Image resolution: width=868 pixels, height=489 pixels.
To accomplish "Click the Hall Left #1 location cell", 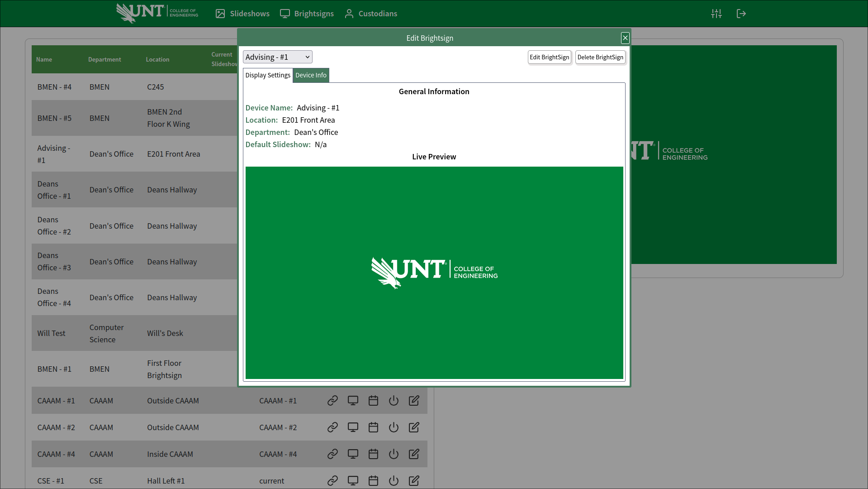I will tap(166, 481).
